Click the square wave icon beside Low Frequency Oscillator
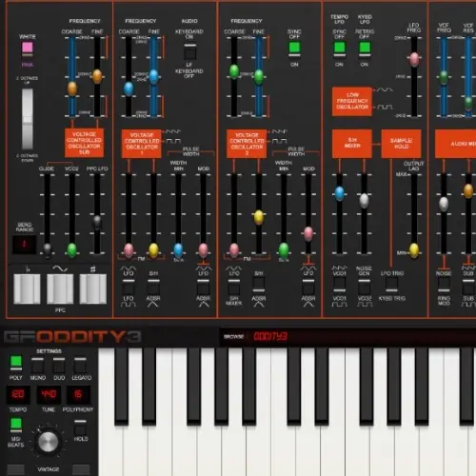Viewport: 476px width, 476px height. coord(385,107)
